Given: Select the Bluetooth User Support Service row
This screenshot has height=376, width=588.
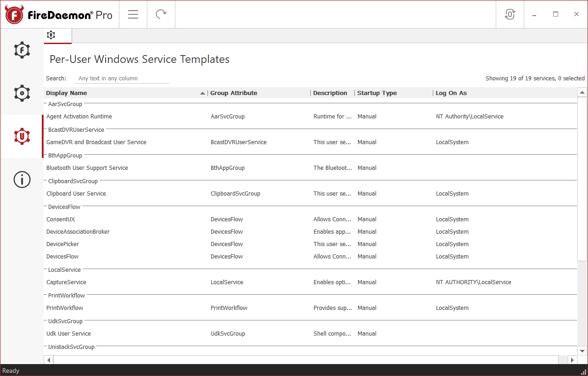Looking at the screenshot, I should (x=310, y=168).
